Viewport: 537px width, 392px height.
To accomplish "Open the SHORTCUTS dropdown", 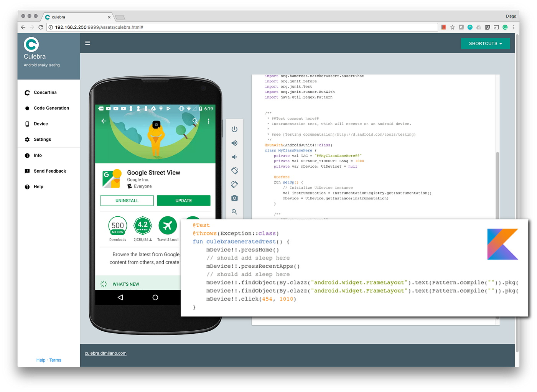I will pos(485,43).
